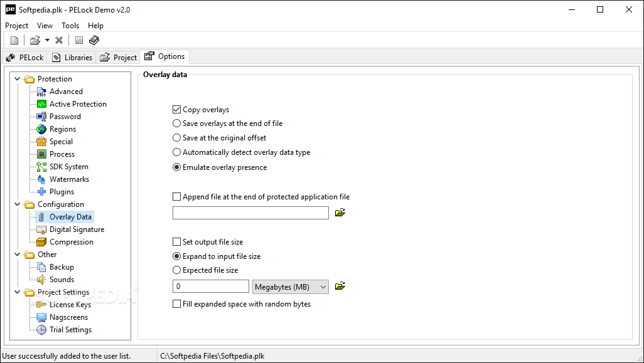Switch to the Libraries tab
This screenshot has width=644, height=363.
(72, 58)
